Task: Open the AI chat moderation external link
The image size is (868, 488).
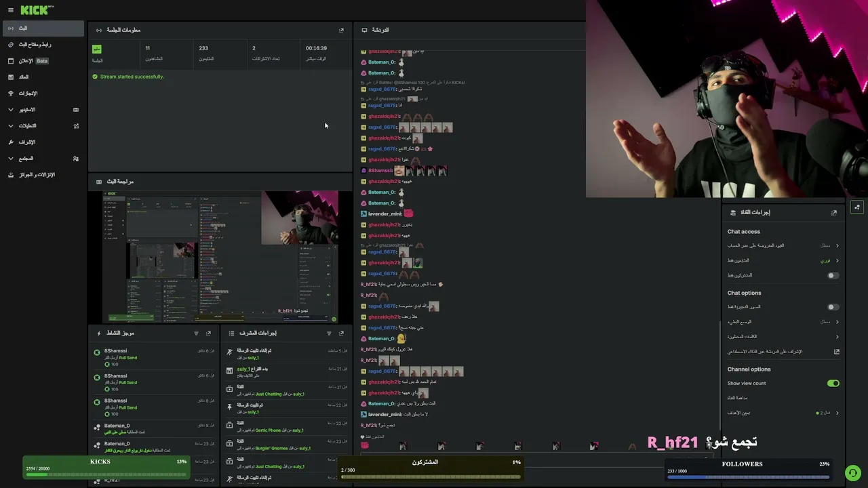Action: coord(837,352)
